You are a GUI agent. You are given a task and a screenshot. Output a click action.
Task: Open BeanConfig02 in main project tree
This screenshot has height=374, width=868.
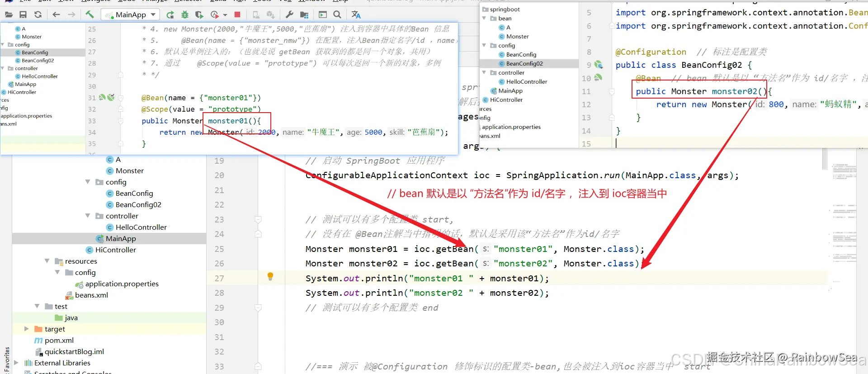click(138, 204)
